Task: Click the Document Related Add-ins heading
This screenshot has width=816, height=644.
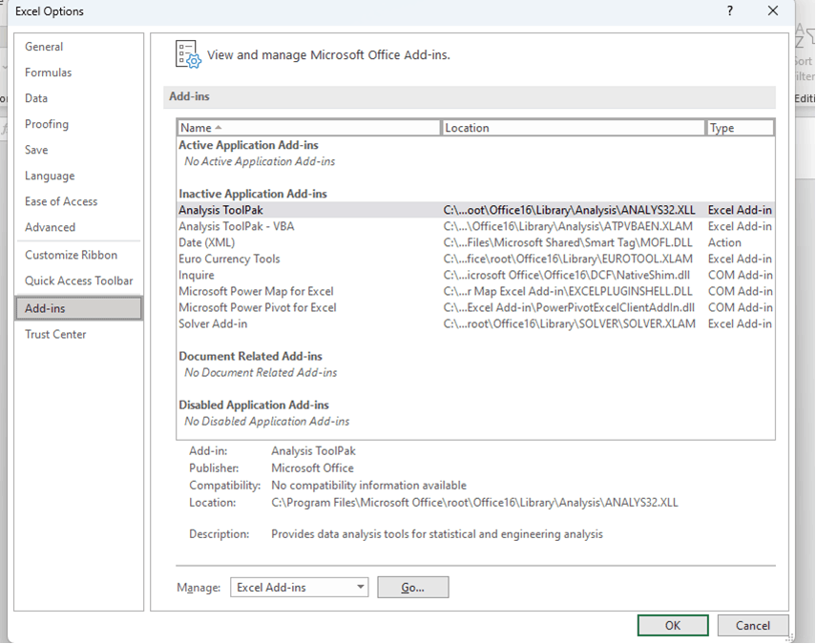Action: click(x=250, y=356)
